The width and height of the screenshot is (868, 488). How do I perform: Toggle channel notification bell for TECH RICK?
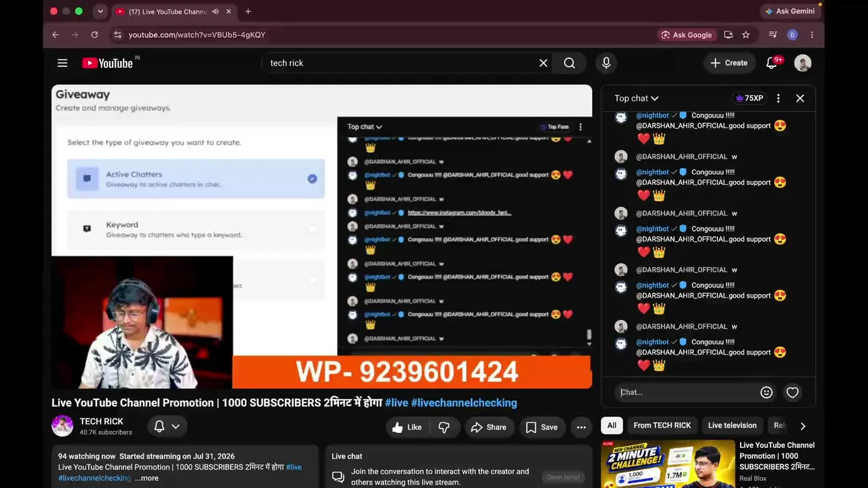pos(159,426)
